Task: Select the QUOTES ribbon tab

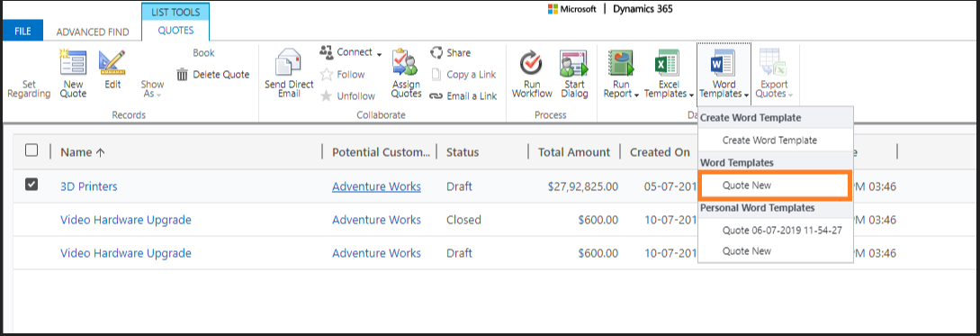Action: pyautogui.click(x=175, y=30)
